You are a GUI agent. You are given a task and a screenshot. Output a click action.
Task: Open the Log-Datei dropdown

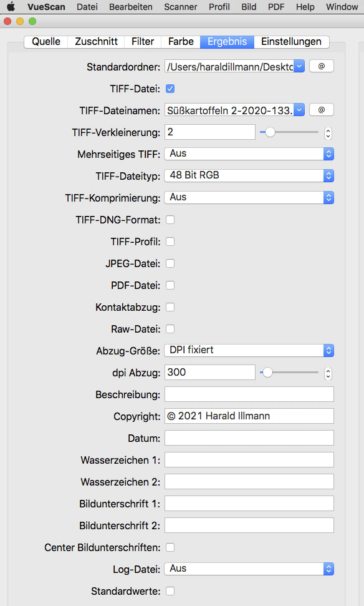tap(249, 569)
